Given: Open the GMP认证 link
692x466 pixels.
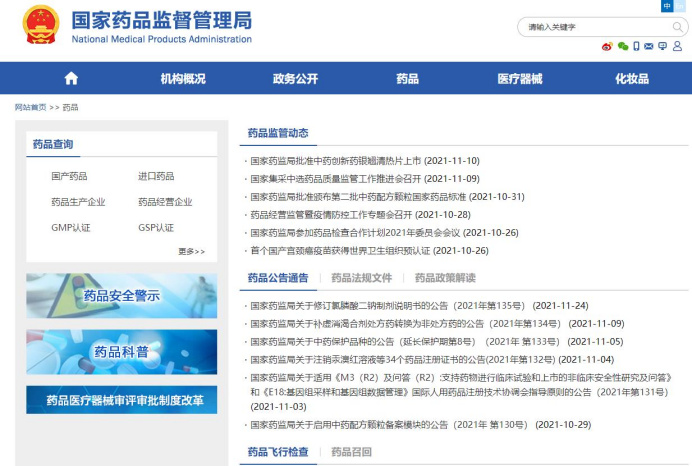Looking at the screenshot, I should 71,227.
